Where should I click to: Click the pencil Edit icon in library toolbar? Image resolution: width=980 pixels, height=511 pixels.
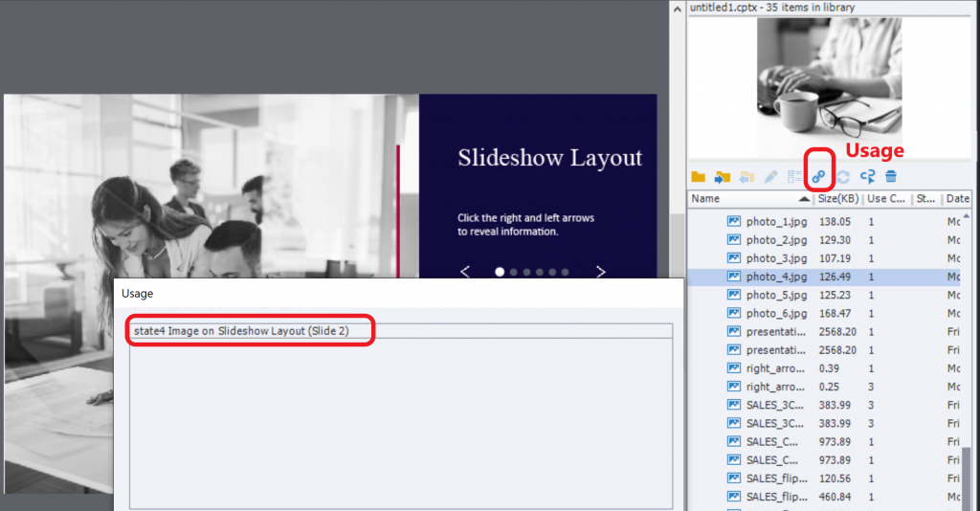pos(770,177)
